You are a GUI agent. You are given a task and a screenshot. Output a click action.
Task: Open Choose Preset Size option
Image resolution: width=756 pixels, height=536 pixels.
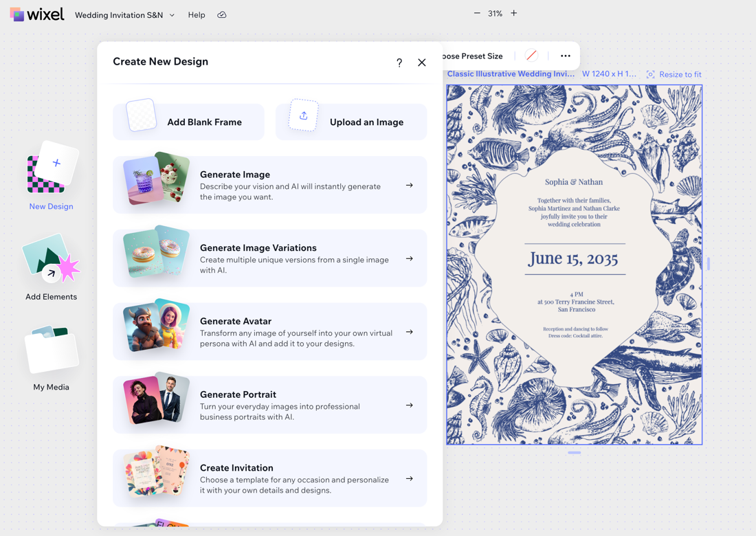473,56
